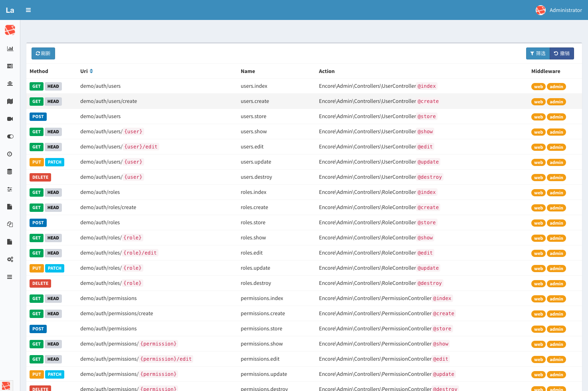Viewport: 588px width, 391px height.
Task: Open the toggle switch sidebar icon
Action: click(x=10, y=136)
